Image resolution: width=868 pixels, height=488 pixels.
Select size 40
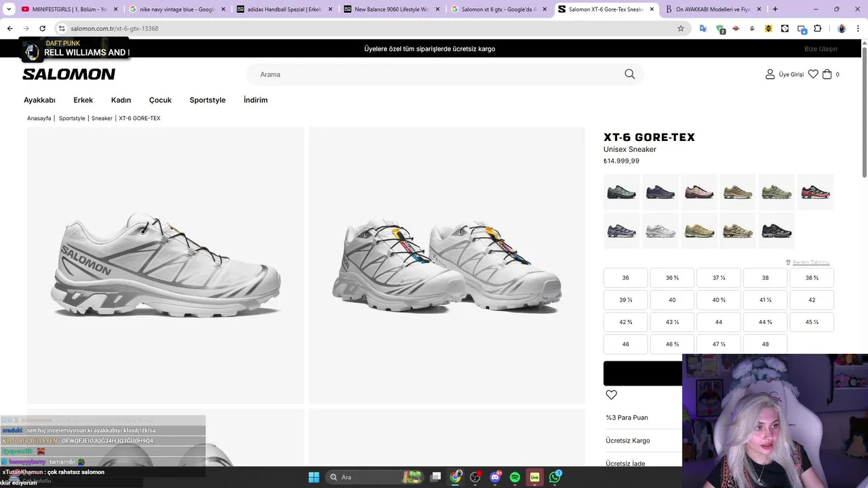[672, 300]
